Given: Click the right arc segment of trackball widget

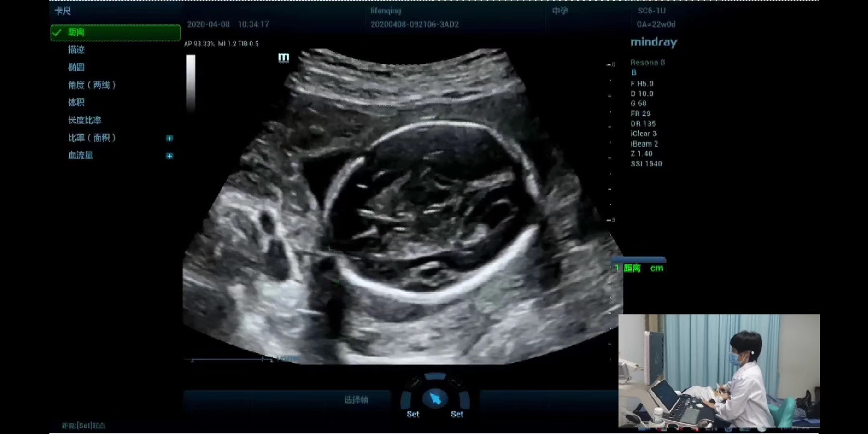Looking at the screenshot, I should click(465, 400).
